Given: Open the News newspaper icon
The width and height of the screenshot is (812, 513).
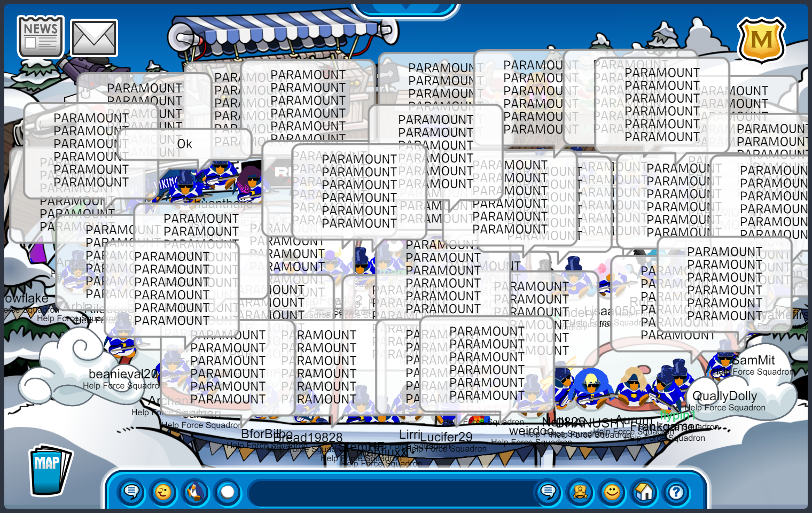Looking at the screenshot, I should point(41,36).
